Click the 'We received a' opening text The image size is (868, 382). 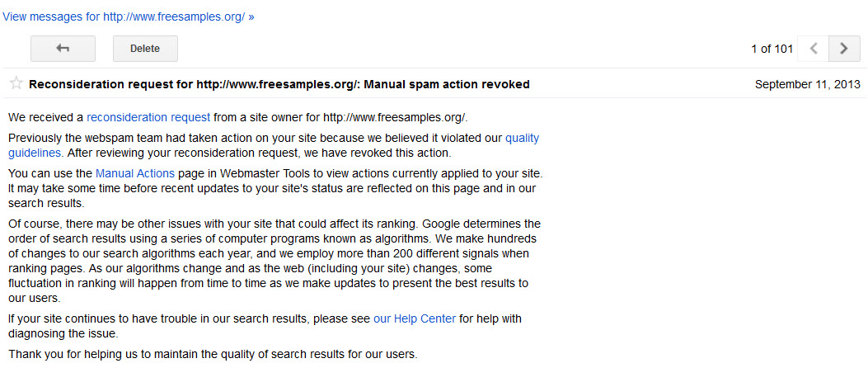45,116
